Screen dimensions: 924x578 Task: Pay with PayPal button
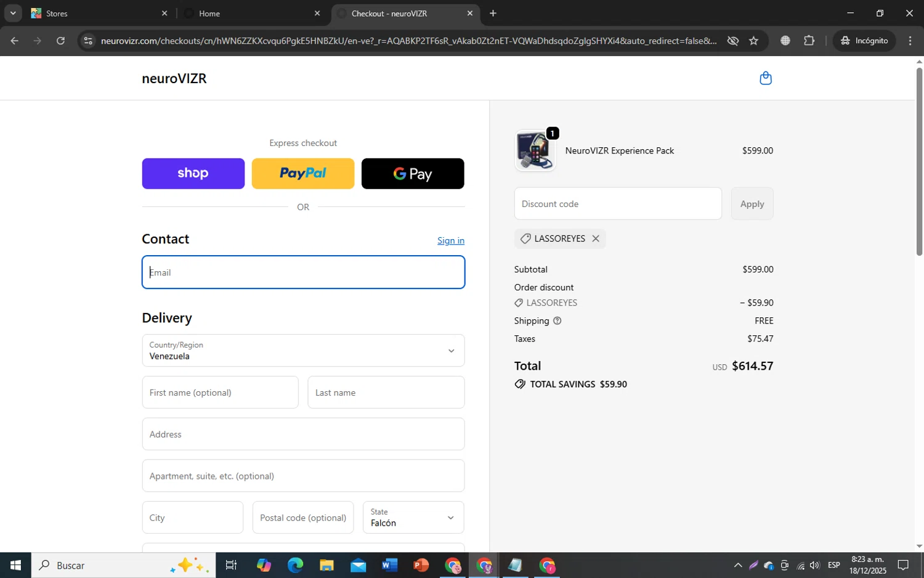click(303, 174)
